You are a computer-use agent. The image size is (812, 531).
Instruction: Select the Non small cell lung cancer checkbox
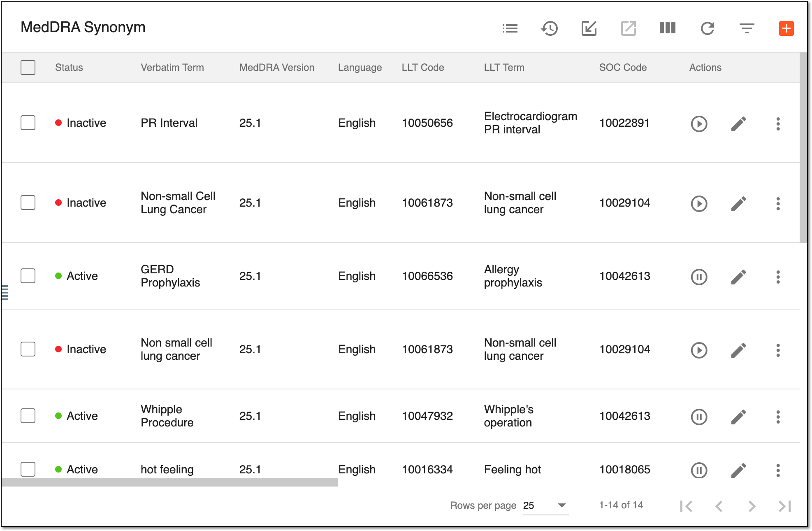[x=28, y=349]
